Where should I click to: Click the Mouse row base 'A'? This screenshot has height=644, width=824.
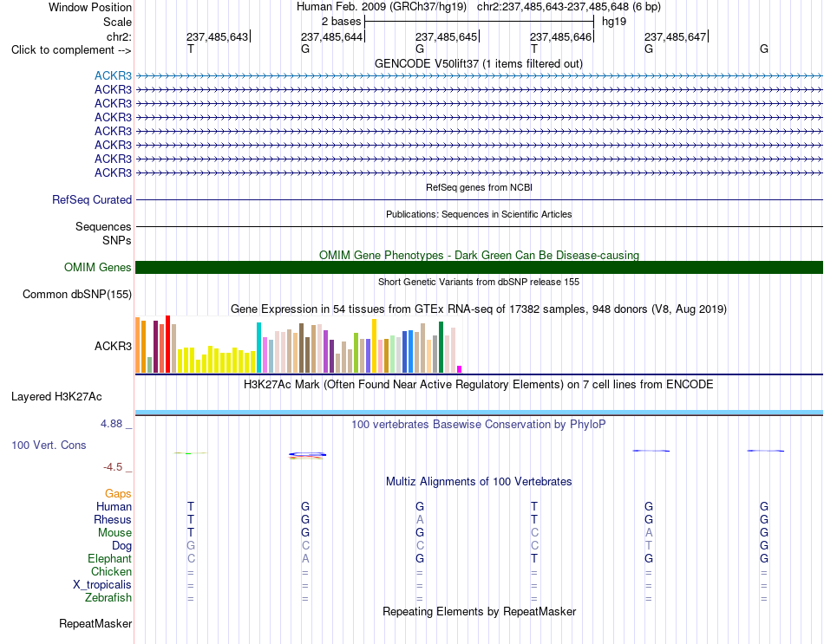(649, 533)
